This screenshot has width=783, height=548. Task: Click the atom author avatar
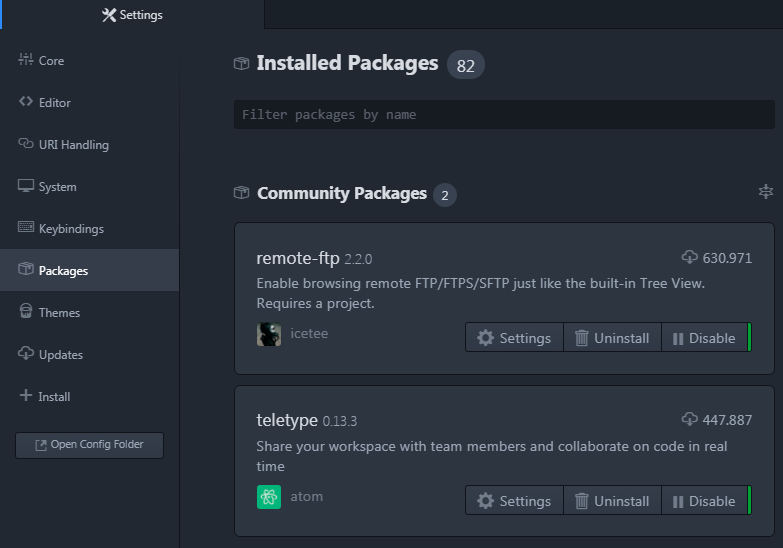(x=269, y=497)
